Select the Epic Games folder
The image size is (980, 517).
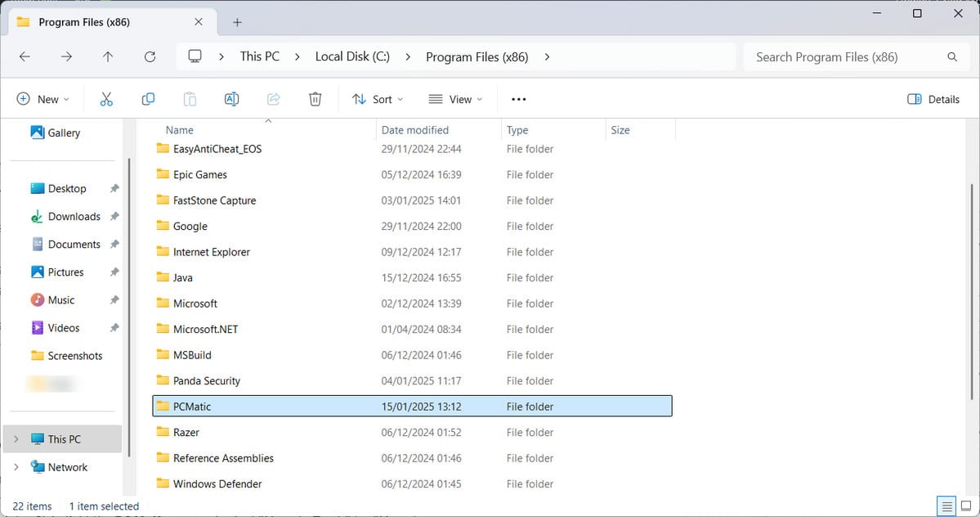coord(413,174)
